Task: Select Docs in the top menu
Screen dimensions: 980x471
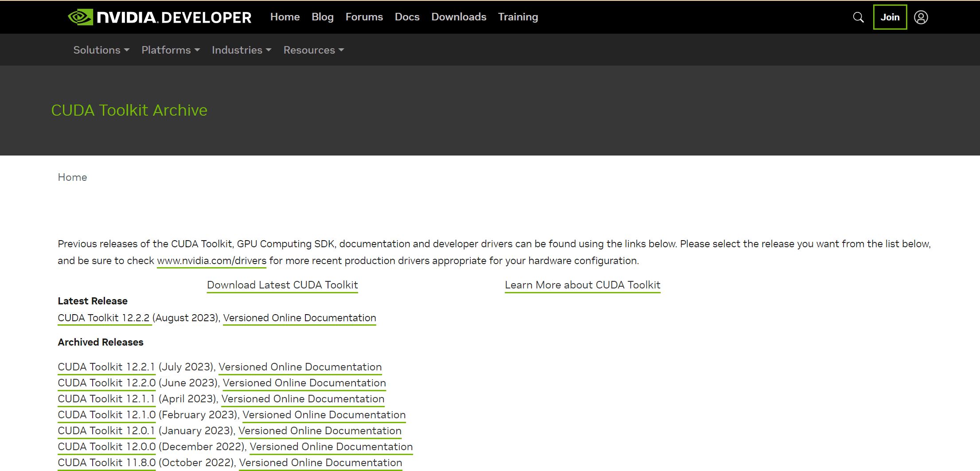Action: (x=407, y=17)
